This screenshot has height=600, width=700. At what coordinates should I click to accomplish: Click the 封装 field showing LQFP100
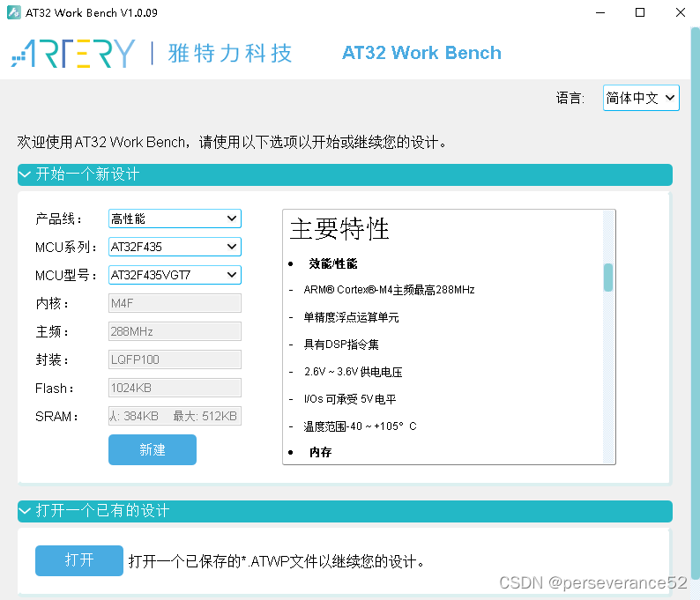tap(175, 359)
